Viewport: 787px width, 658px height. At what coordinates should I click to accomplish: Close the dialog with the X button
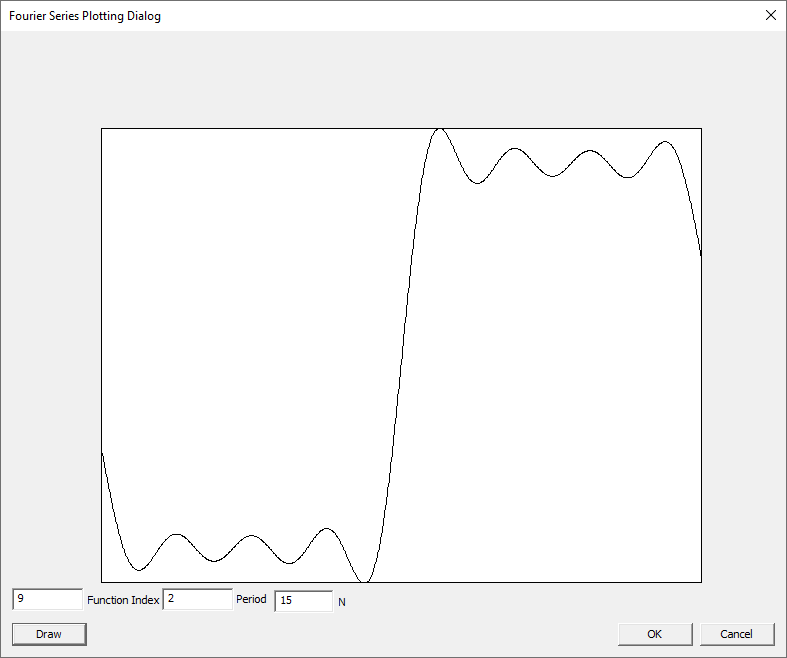coord(770,15)
